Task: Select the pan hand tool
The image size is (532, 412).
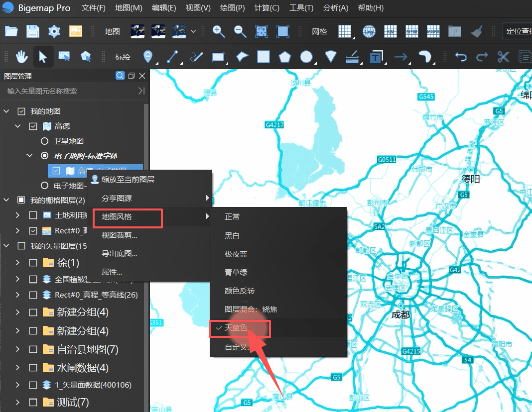Action: [x=21, y=57]
